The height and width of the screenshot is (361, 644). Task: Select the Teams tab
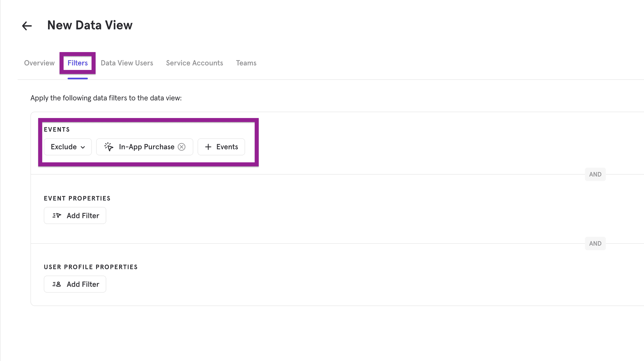point(246,63)
